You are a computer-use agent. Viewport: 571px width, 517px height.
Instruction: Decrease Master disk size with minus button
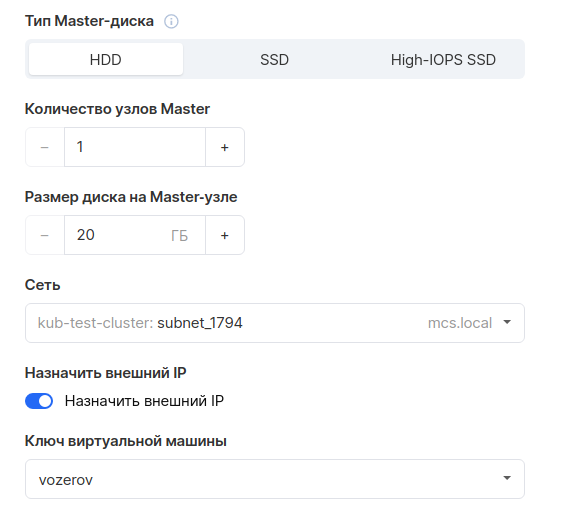click(x=45, y=235)
